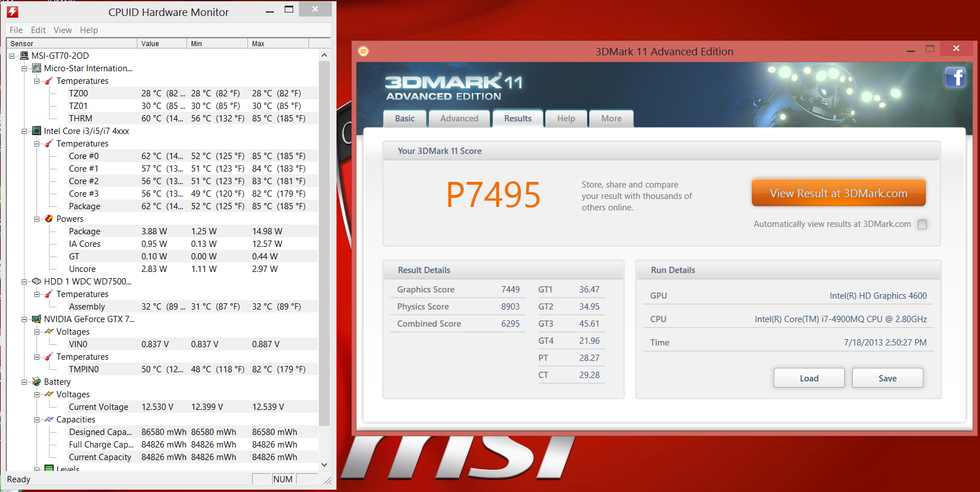Click the motherboard icon beside Micro-Star Internation...
The image size is (980, 492).
click(x=37, y=68)
